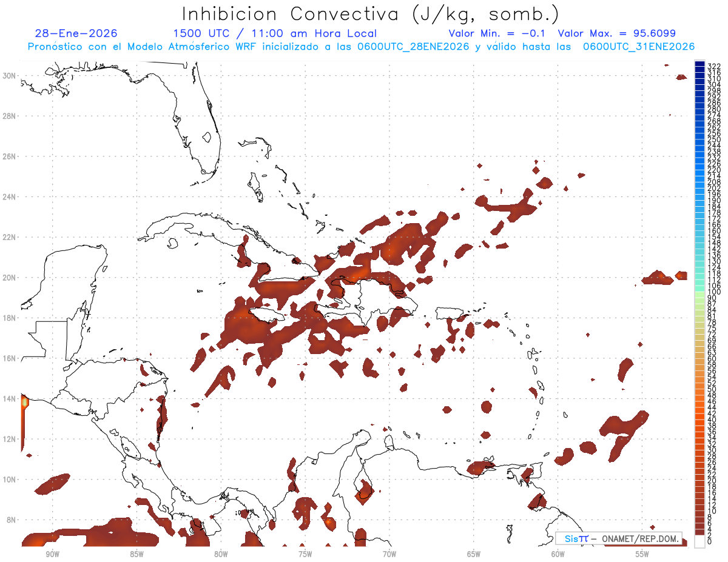Click the '16N' latitude label
The height and width of the screenshot is (562, 728).
pyautogui.click(x=10, y=358)
